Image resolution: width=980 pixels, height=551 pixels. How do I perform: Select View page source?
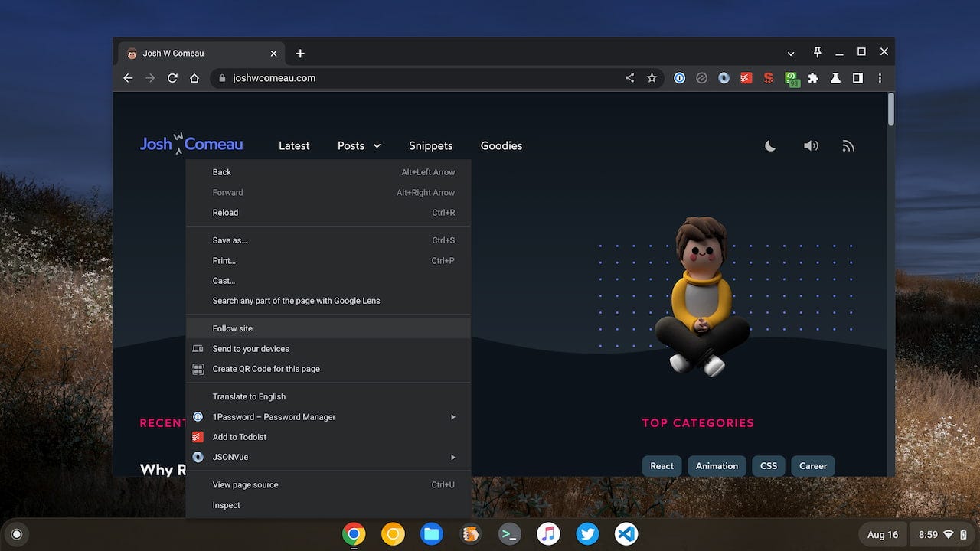[x=328, y=485]
